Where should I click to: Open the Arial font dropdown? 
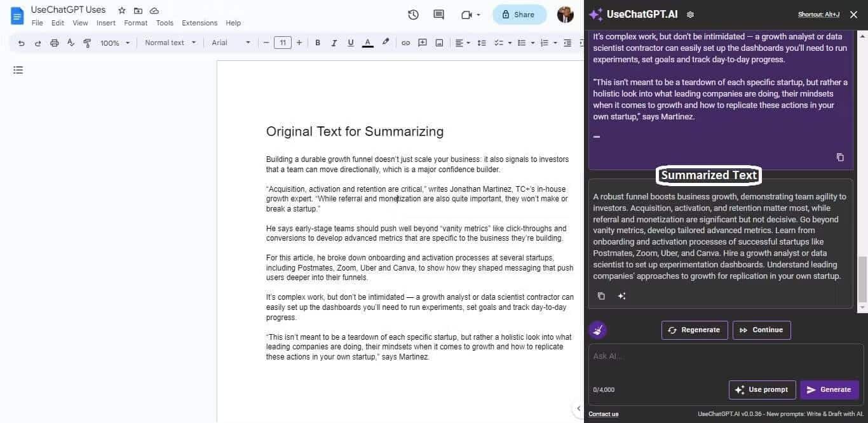click(231, 43)
